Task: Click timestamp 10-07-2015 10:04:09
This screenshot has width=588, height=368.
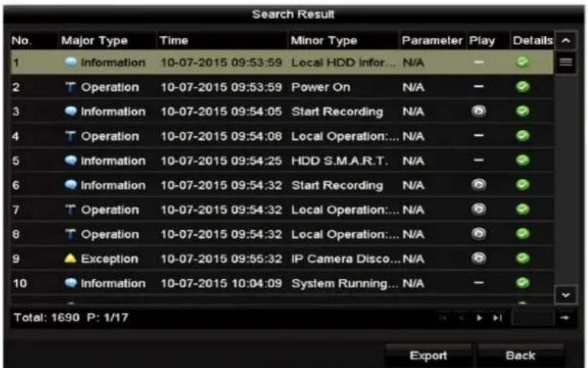Action: click(x=221, y=283)
